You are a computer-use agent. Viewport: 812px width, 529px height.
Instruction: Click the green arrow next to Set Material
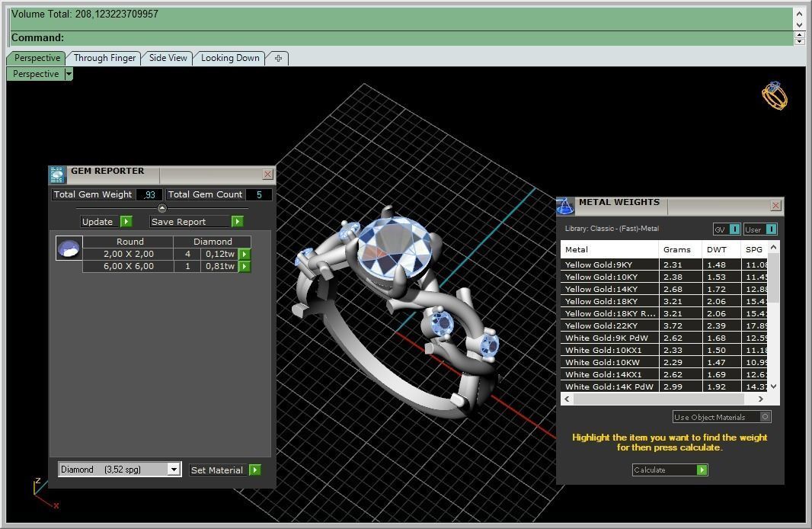click(x=254, y=470)
